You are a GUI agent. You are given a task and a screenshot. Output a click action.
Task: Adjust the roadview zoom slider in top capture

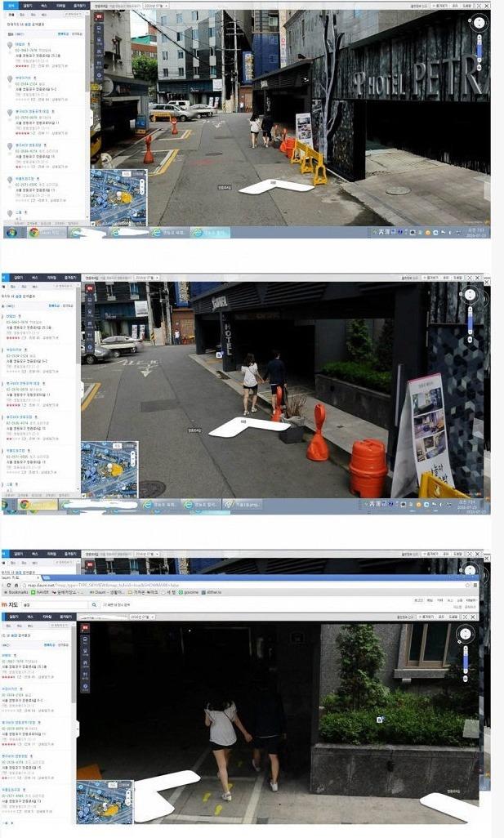pos(479,51)
